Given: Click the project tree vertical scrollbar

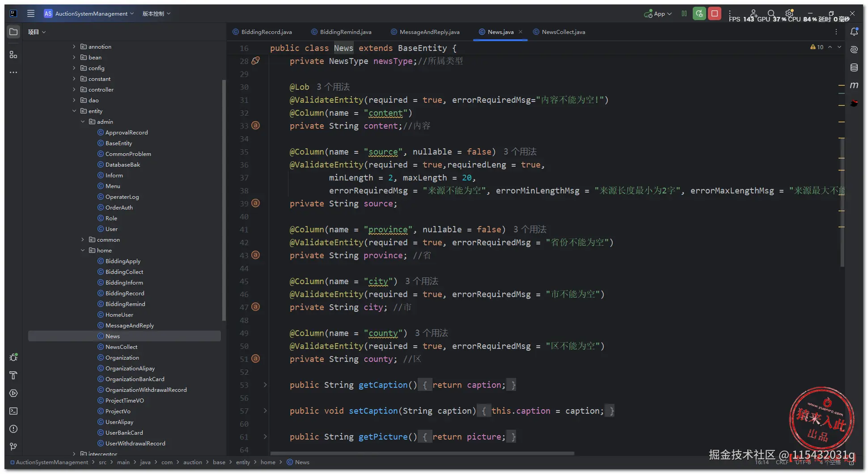Looking at the screenshot, I should [224, 200].
